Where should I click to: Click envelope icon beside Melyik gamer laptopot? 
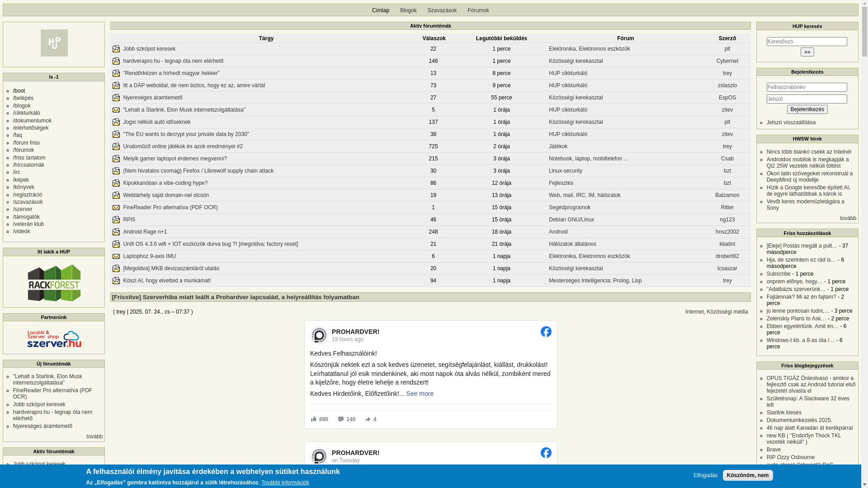(x=116, y=159)
